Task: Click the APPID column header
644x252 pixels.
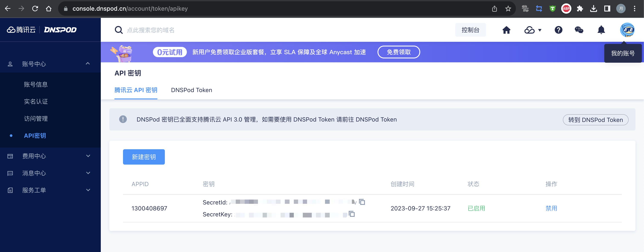Action: click(x=140, y=184)
